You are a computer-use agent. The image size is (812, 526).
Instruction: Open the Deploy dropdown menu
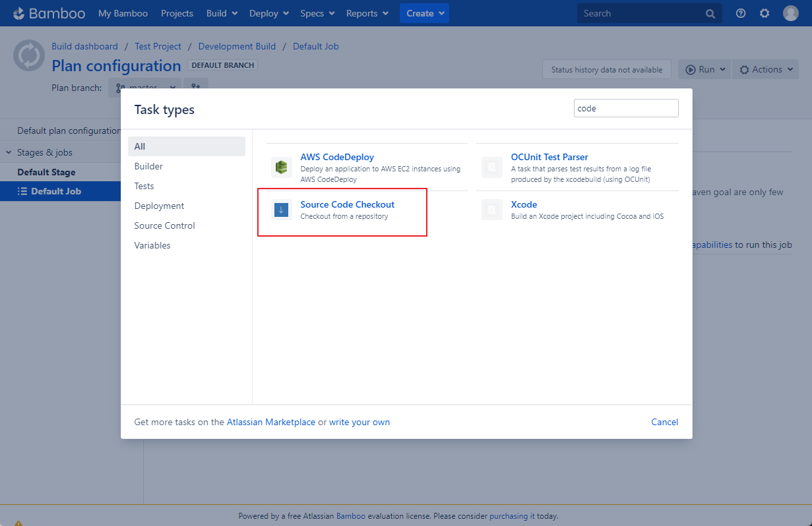268,13
